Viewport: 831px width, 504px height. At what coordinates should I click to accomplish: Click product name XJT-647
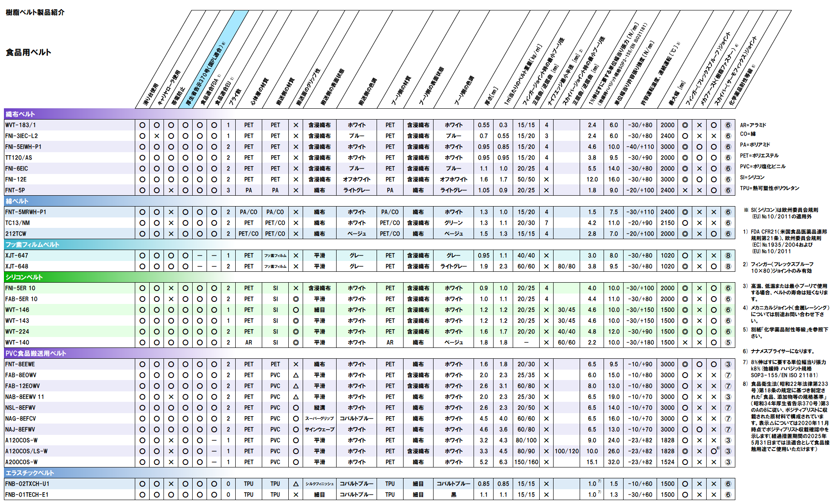coord(17,255)
